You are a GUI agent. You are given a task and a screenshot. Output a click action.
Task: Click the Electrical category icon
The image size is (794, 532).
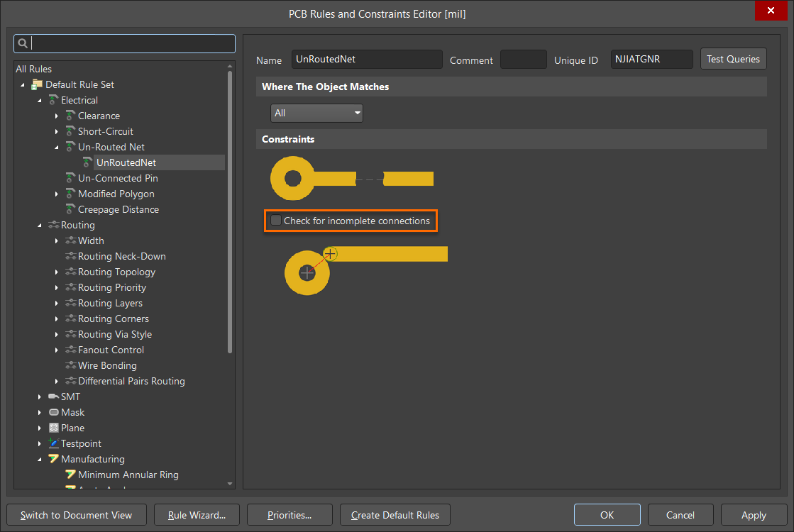click(53, 100)
